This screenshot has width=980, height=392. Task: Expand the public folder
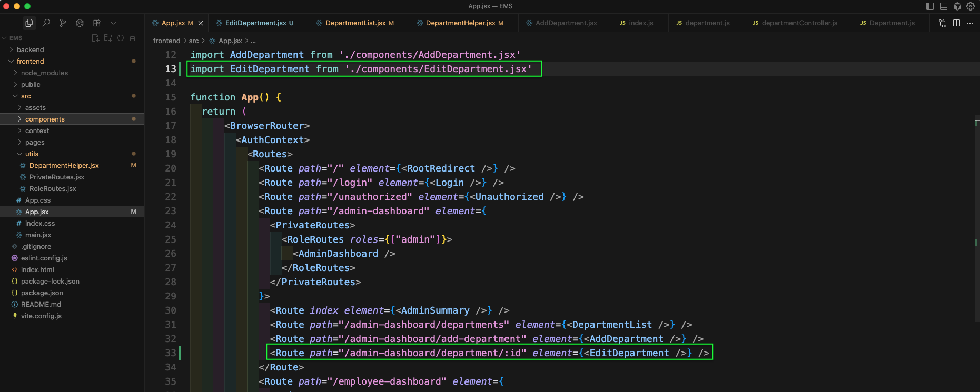72,84
